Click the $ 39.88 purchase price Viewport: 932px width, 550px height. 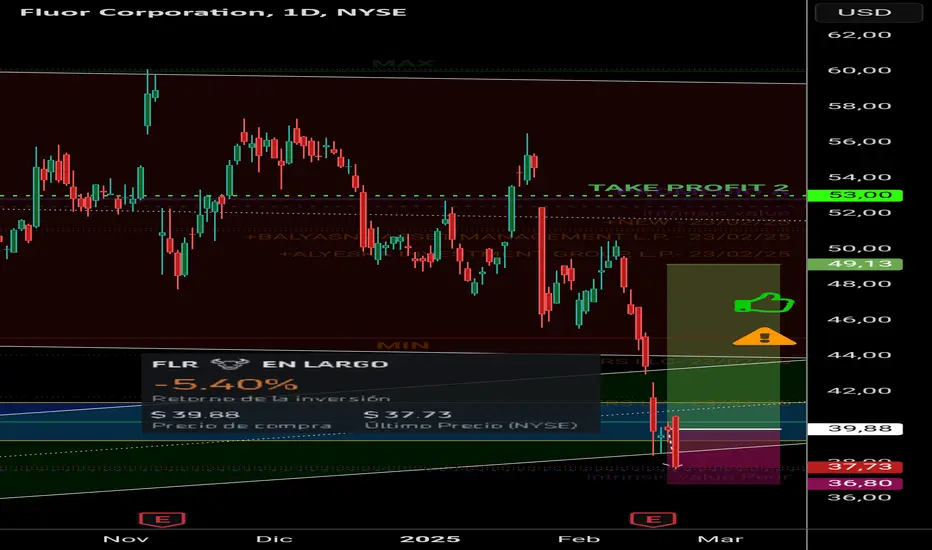pos(196,414)
